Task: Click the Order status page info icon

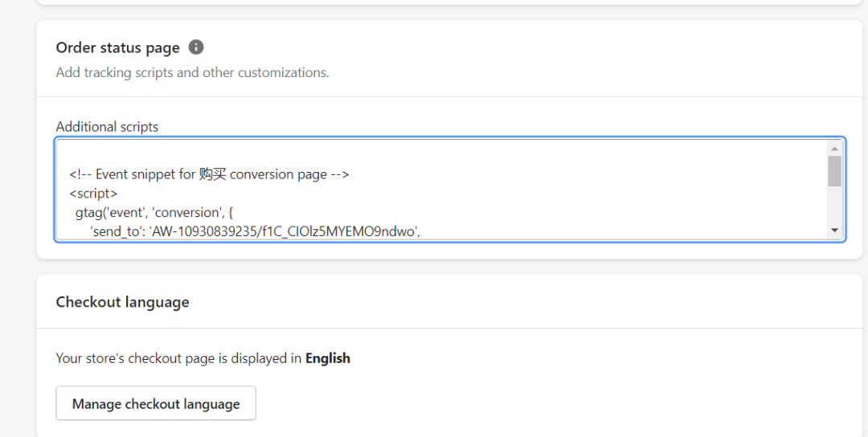Action: (196, 47)
